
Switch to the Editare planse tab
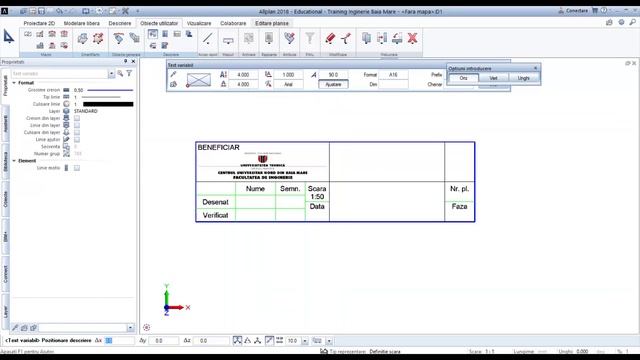tap(272, 23)
